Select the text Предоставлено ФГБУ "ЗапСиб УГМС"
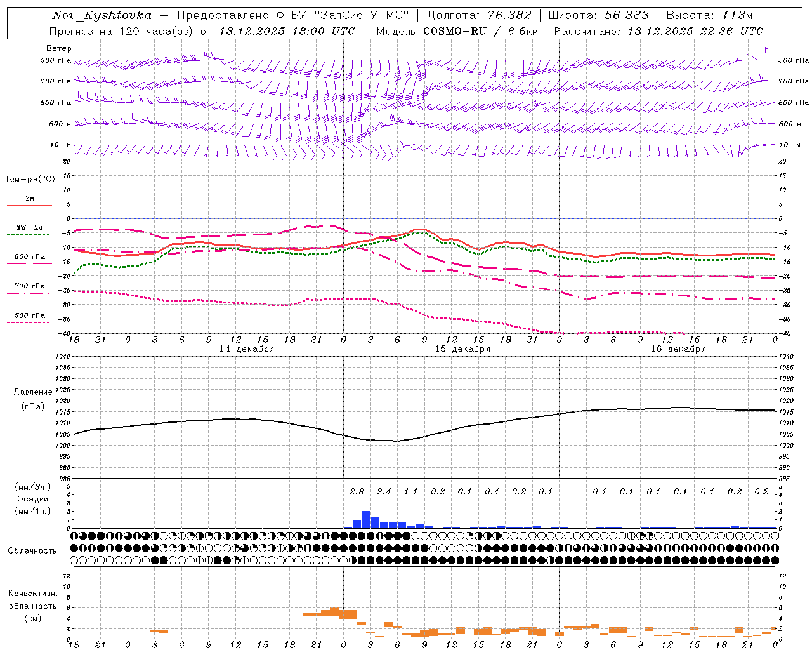This screenshot has height=650, width=812. point(293,15)
